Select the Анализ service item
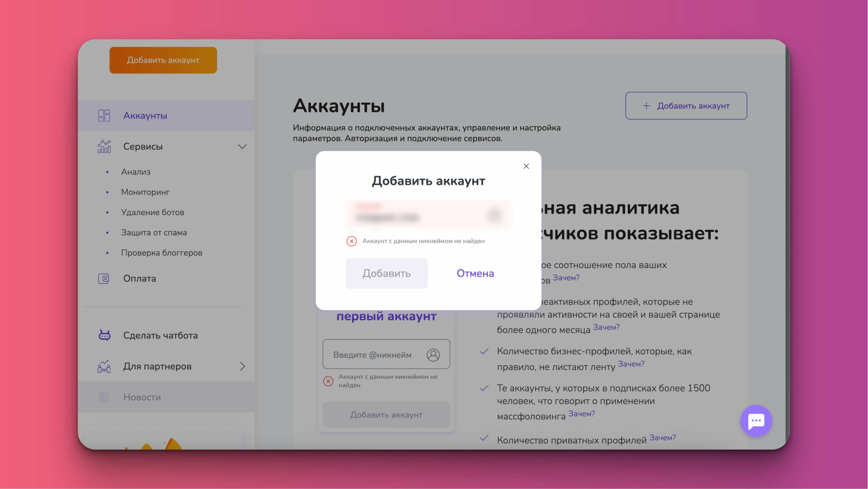Screen dimensions: 868x489 (136, 172)
